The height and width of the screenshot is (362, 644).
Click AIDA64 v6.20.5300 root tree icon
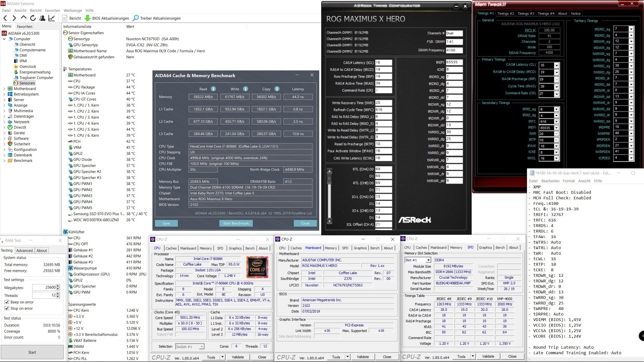pos(4,33)
